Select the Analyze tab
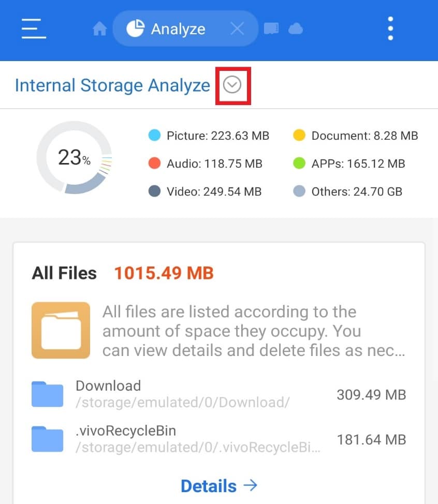438x504 pixels. [178, 28]
